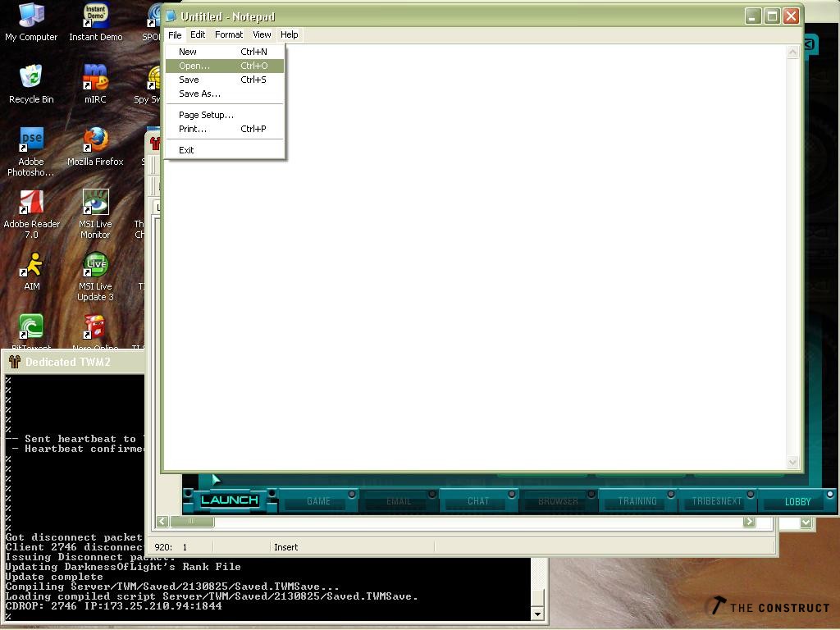This screenshot has height=630, width=840.
Task: Launch the BitTorrent desktop shortcut
Action: click(x=31, y=332)
